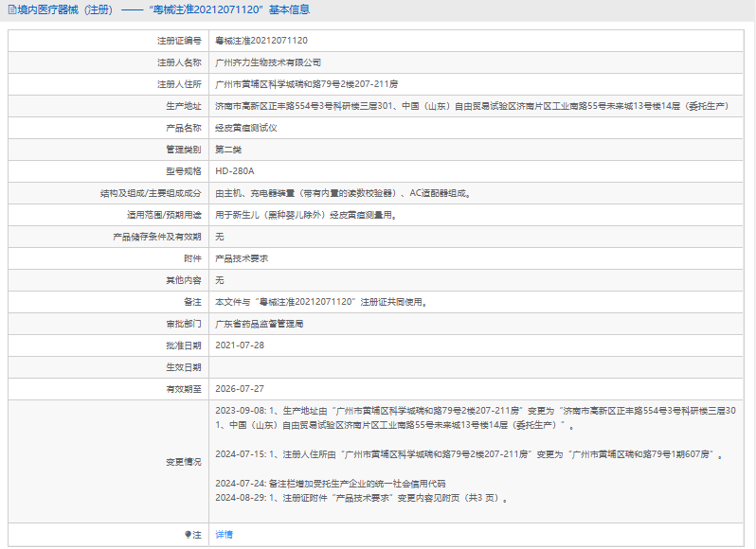The width and height of the screenshot is (756, 549).
Task: Select approving department 广东省药品监督管理局
Action: 259,324
